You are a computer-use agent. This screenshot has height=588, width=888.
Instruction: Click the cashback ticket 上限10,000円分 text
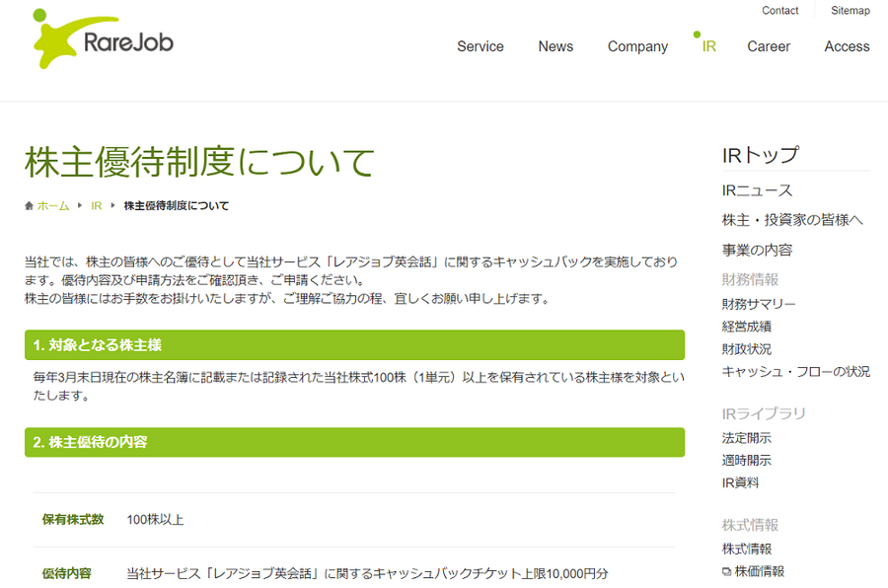[x=367, y=574]
